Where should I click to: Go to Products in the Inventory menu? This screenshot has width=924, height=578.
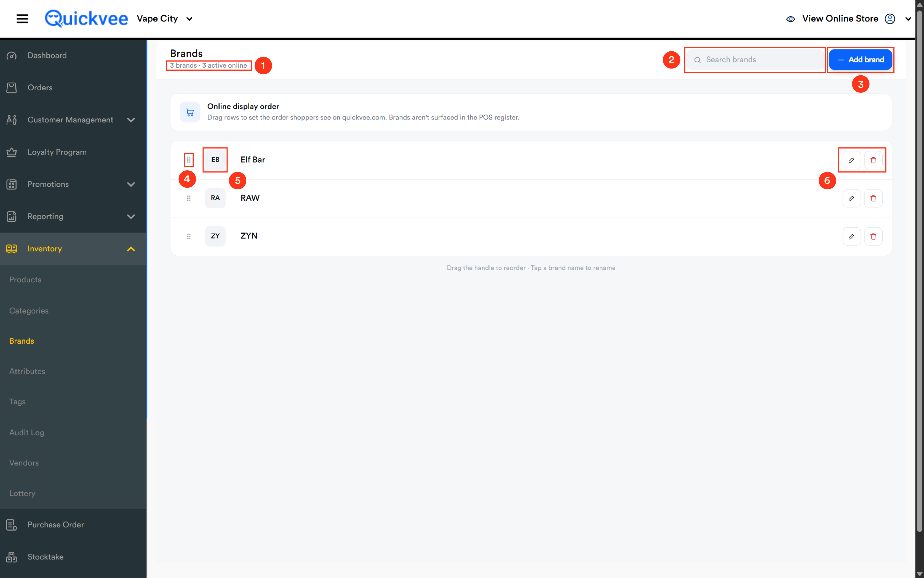click(x=25, y=279)
